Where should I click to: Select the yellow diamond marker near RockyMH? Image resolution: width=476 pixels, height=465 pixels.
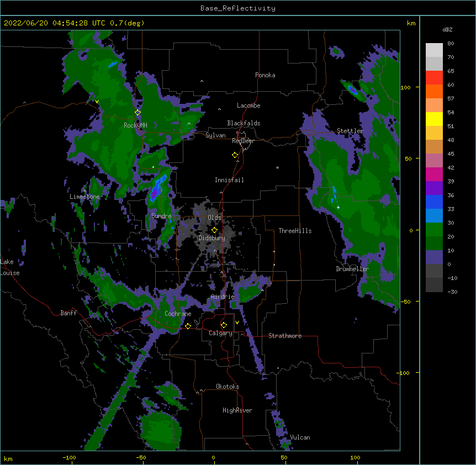tap(138, 112)
